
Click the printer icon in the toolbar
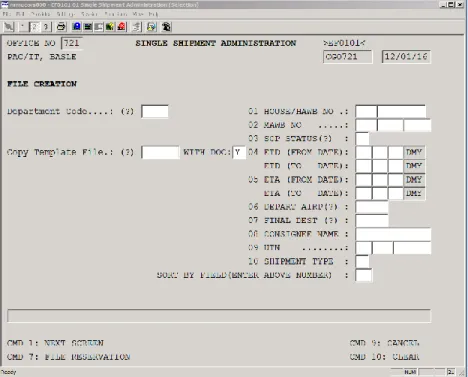point(61,27)
